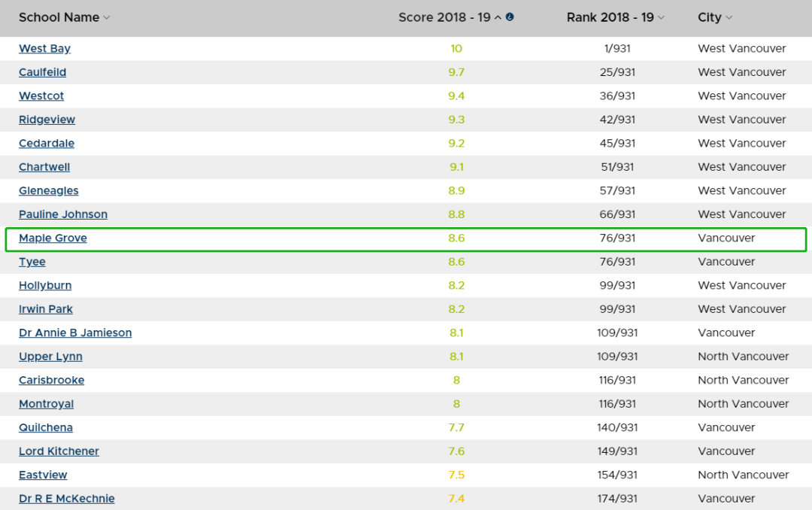812x510 pixels.
Task: Click rank 45/931 for Cedardale
Action: click(617, 144)
